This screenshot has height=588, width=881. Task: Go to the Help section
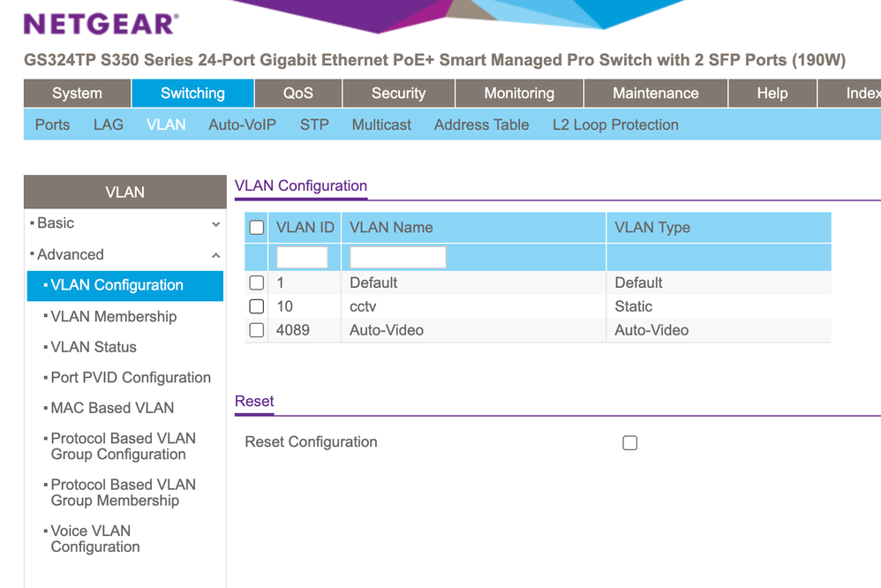pyautogui.click(x=772, y=93)
